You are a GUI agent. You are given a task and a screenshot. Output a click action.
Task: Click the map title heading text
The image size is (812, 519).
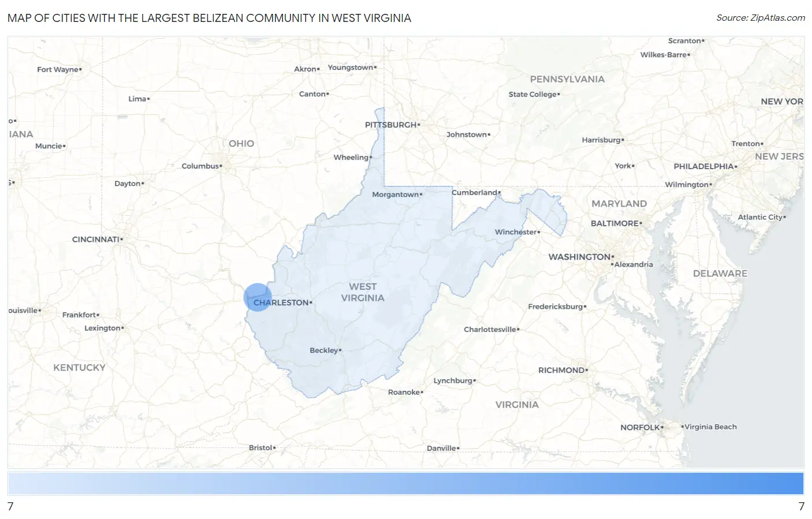(209, 18)
